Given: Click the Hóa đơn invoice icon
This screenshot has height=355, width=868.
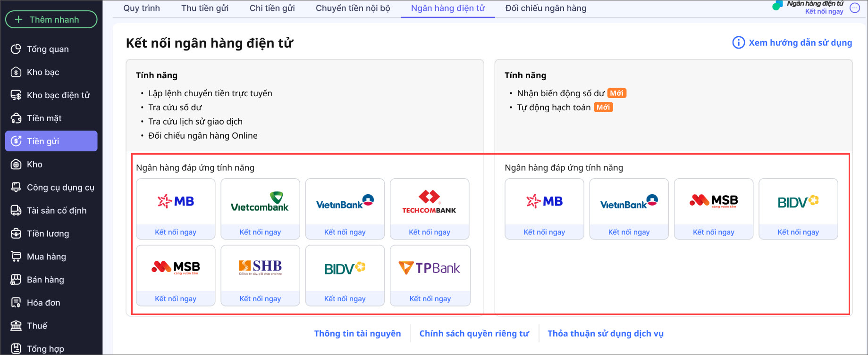Looking at the screenshot, I should click(16, 303).
